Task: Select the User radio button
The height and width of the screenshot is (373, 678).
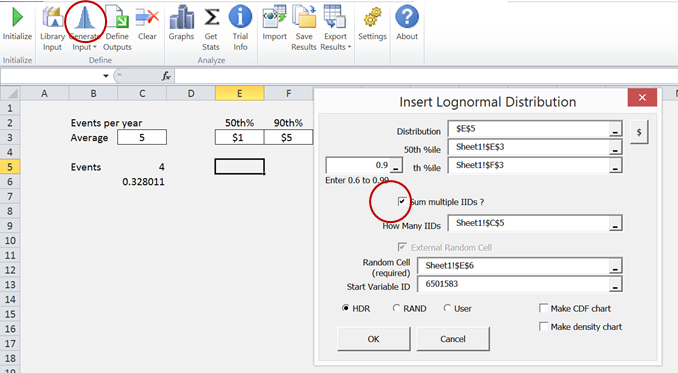Action: (x=447, y=308)
